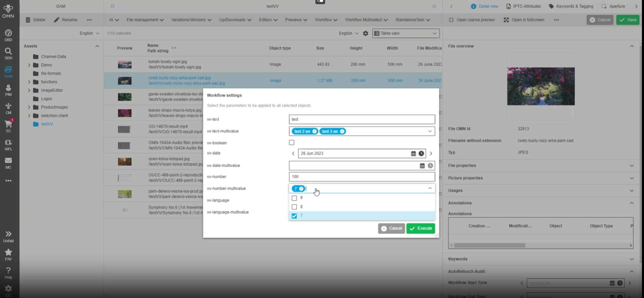
Task: Click the Execute button
Action: click(421, 228)
